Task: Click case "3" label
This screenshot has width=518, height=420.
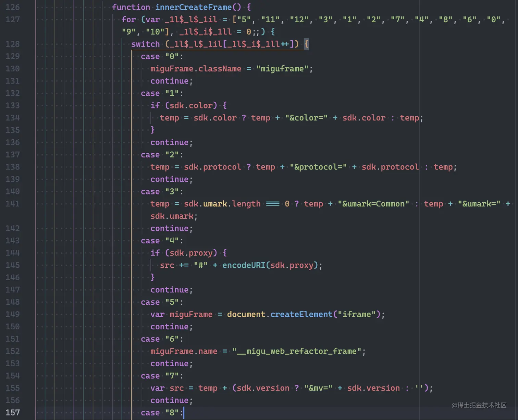Action: point(162,192)
